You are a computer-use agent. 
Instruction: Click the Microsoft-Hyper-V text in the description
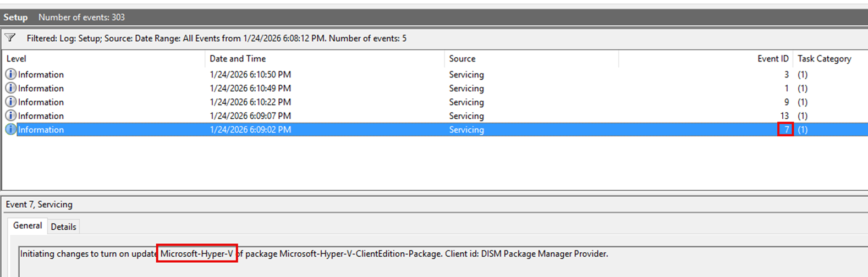(197, 254)
